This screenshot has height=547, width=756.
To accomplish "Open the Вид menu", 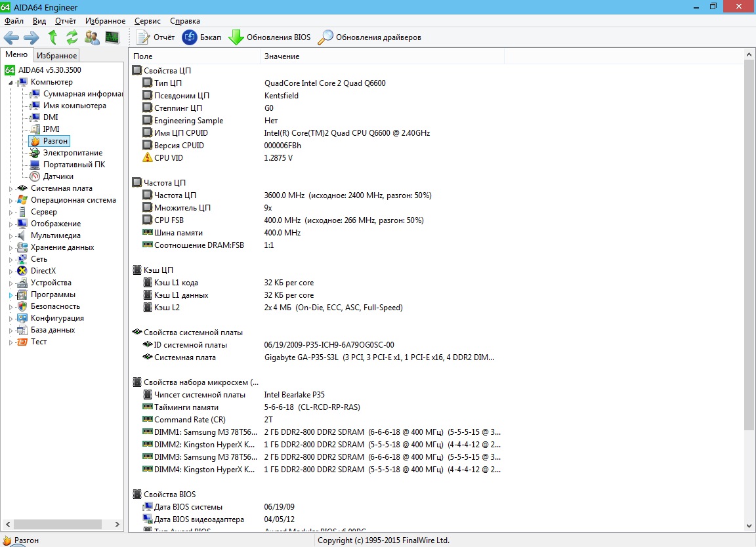I will click(x=39, y=21).
